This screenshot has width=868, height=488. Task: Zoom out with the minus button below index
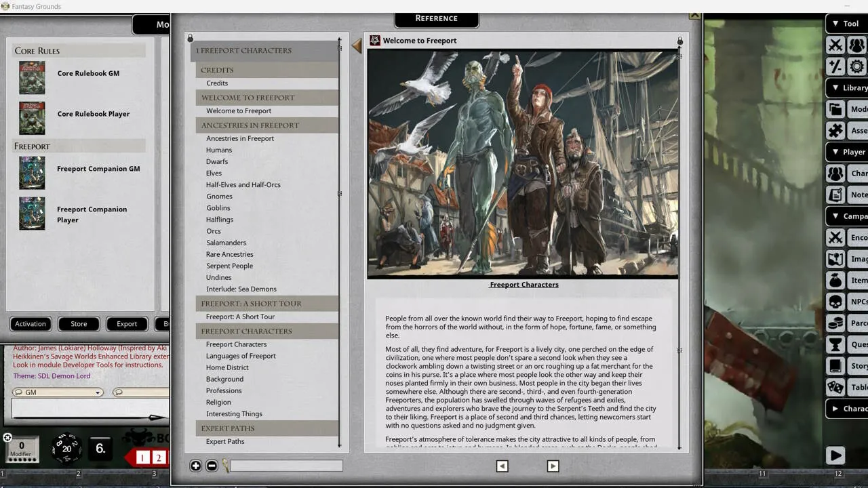click(x=212, y=466)
